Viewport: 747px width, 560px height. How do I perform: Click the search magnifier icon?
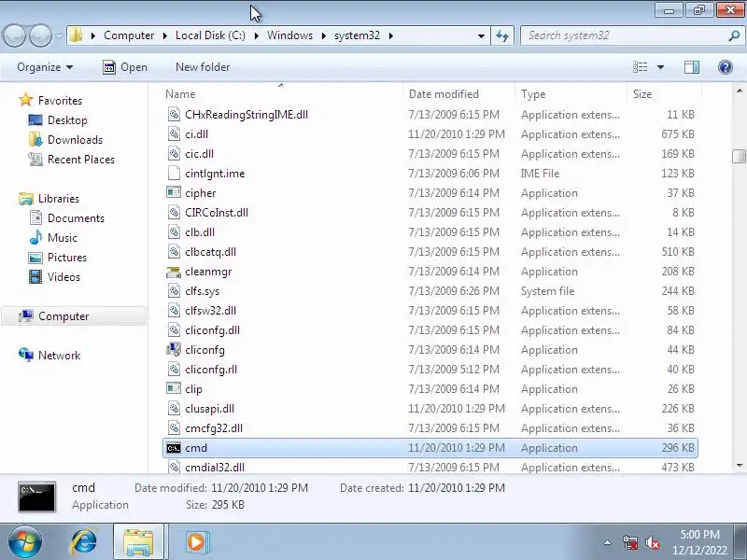click(735, 35)
